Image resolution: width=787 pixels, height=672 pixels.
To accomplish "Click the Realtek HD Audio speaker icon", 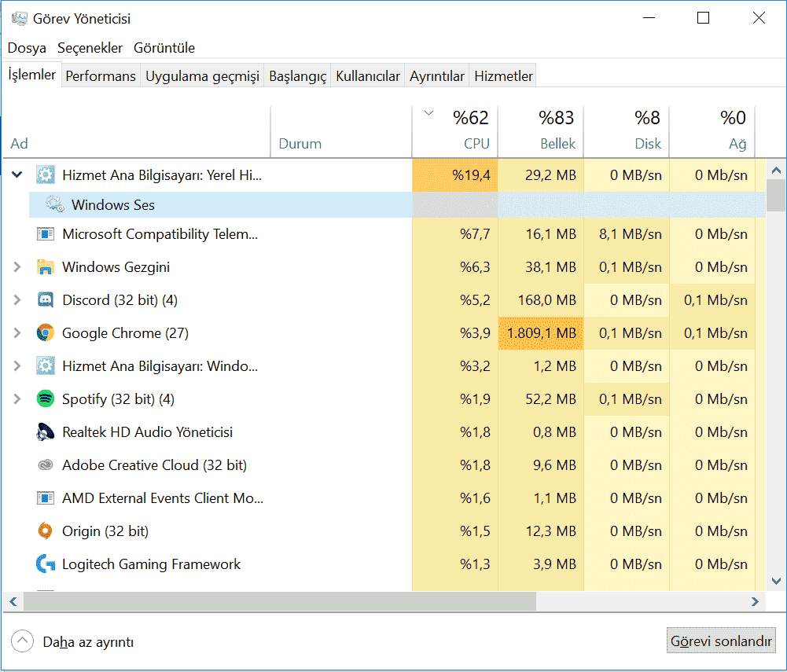I will 45,432.
